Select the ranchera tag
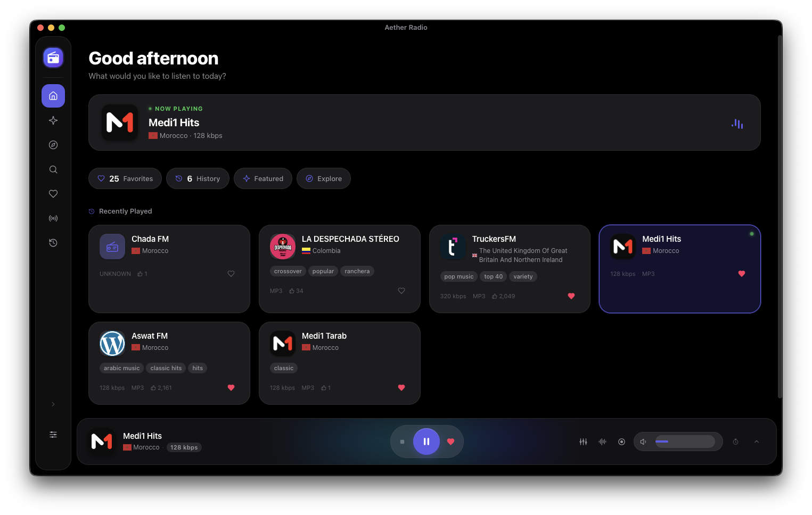This screenshot has height=515, width=812. point(357,271)
